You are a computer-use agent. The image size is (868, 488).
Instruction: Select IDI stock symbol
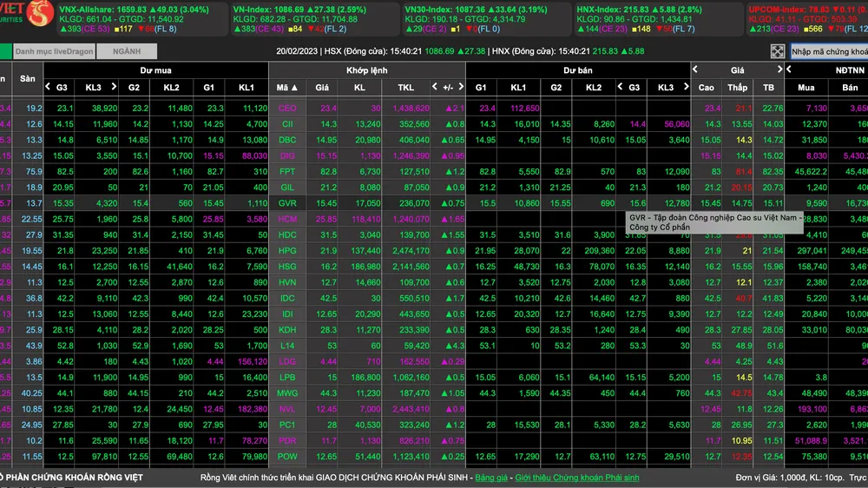point(287,314)
